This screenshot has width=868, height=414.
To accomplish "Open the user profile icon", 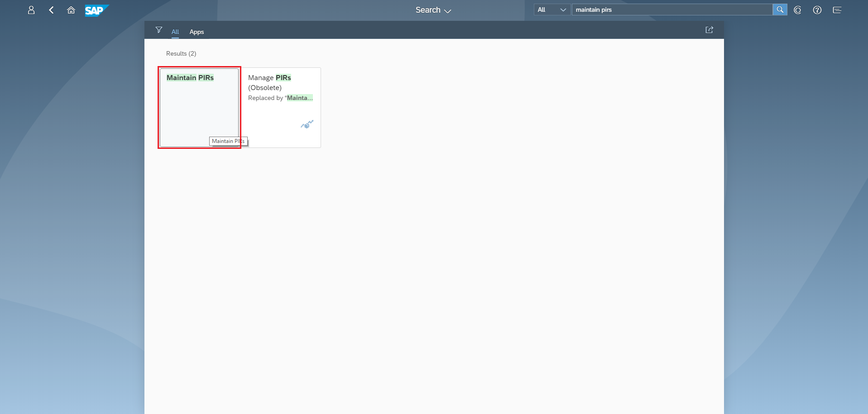I will click(x=31, y=10).
